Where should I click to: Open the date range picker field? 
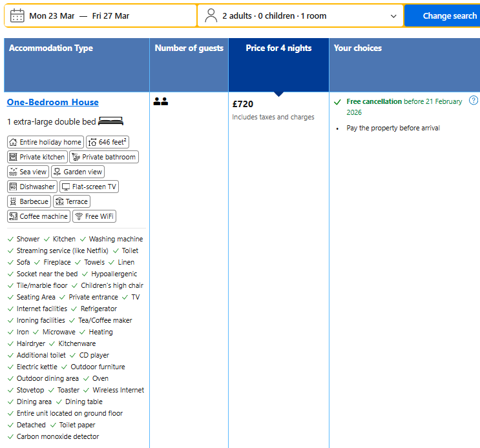click(100, 15)
